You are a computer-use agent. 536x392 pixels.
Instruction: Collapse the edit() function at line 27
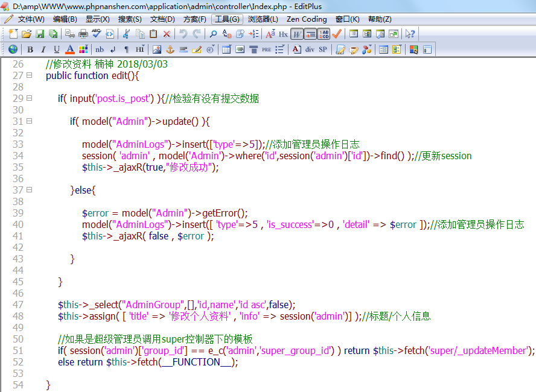click(x=30, y=75)
